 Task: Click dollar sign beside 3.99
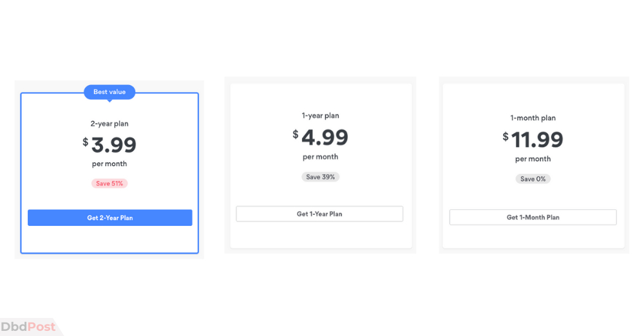pyautogui.click(x=86, y=142)
